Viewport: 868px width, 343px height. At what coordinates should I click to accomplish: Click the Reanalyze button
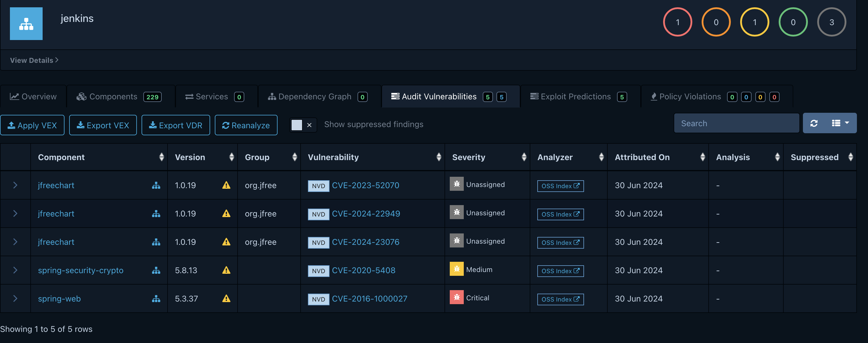[x=246, y=125]
